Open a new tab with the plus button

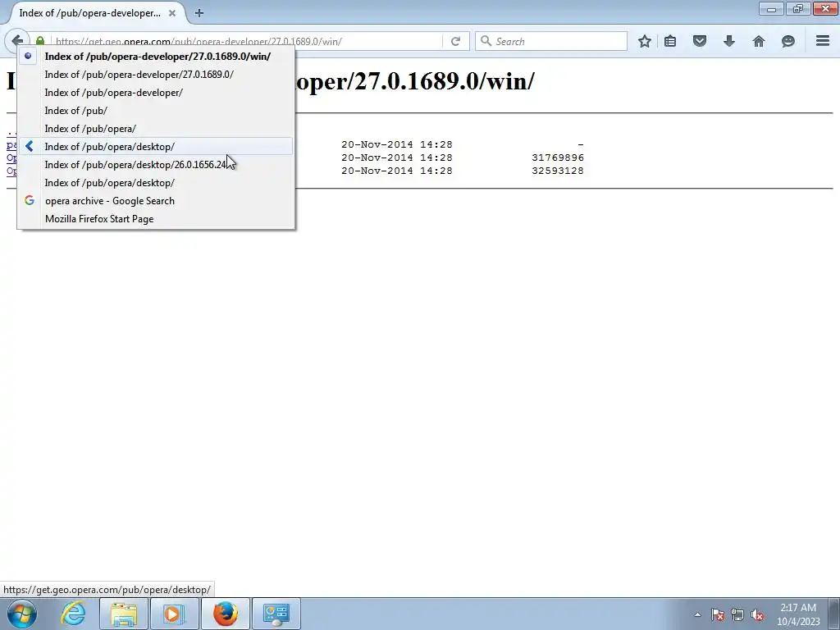199,13
